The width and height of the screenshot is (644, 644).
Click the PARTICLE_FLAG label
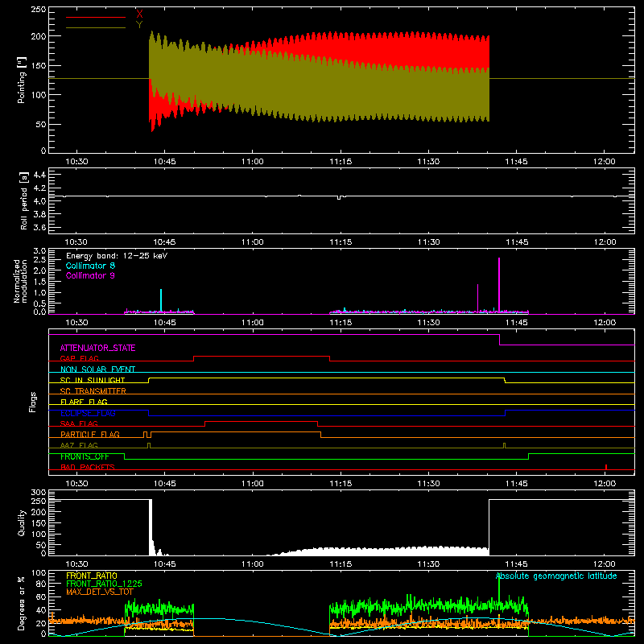[90, 435]
